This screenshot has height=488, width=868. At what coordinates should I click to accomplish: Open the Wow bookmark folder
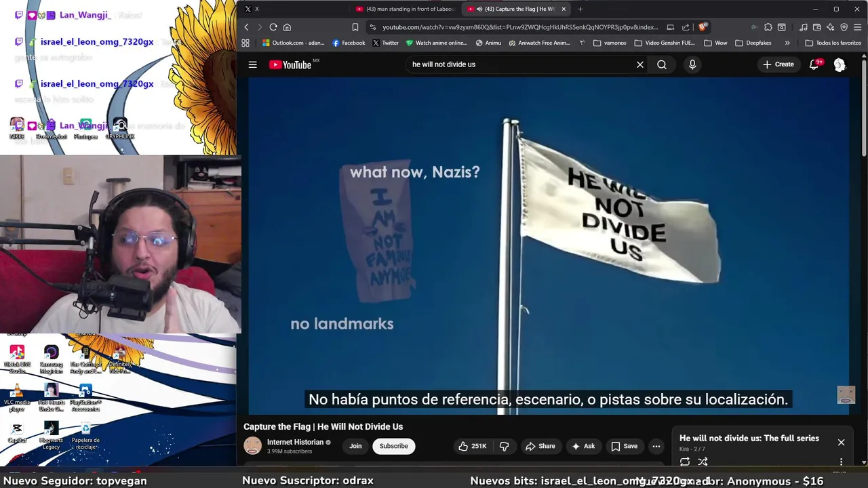715,43
